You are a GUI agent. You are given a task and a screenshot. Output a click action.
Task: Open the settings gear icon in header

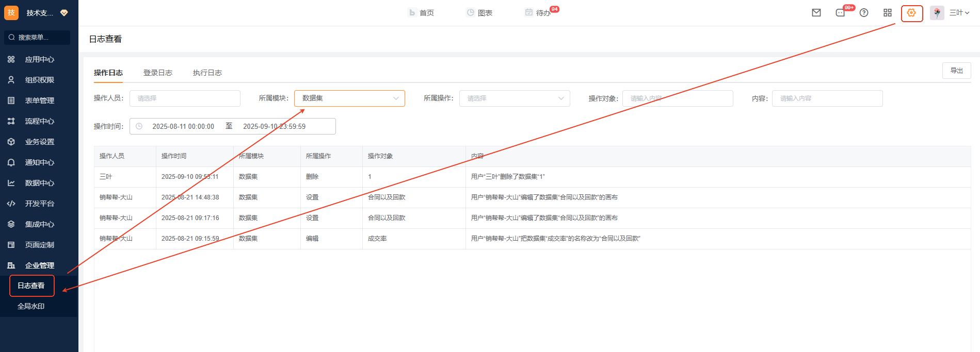point(911,13)
